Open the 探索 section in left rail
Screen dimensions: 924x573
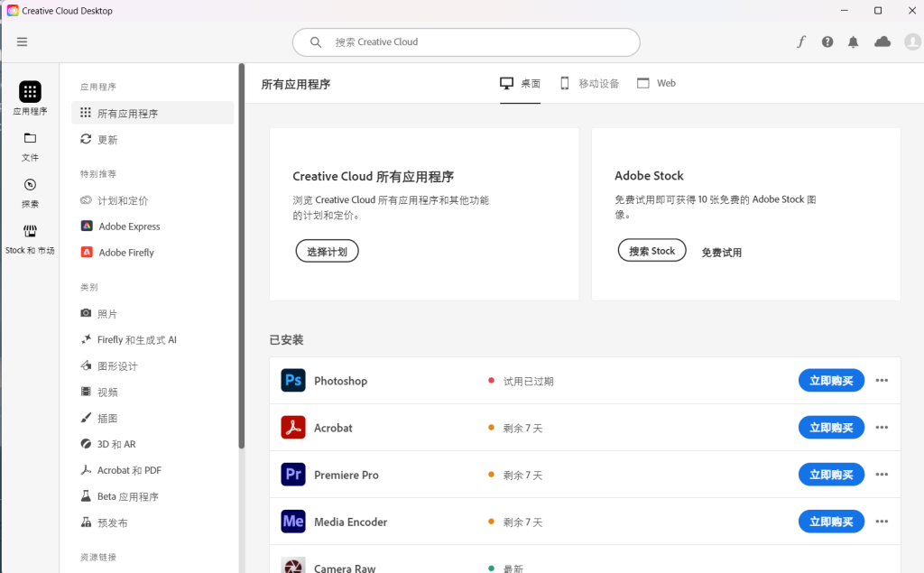pyautogui.click(x=30, y=192)
